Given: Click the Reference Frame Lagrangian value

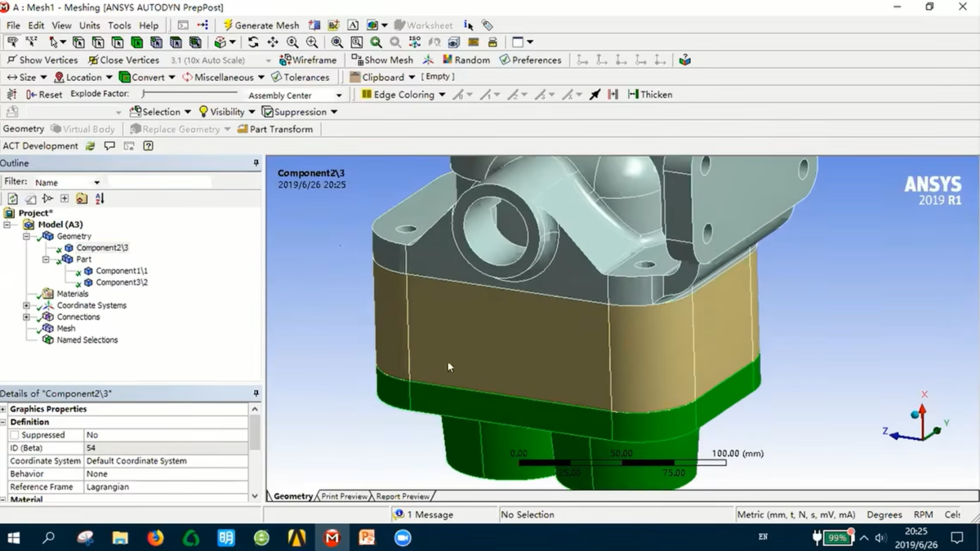Looking at the screenshot, I should click(166, 487).
